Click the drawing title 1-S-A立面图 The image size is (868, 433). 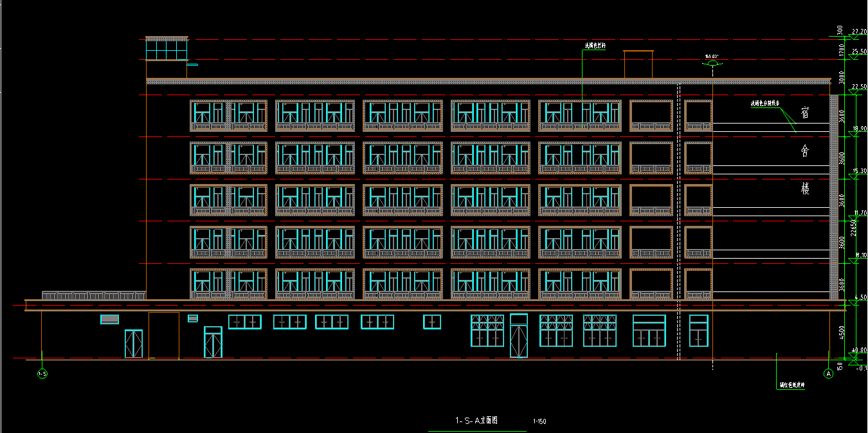tap(477, 421)
